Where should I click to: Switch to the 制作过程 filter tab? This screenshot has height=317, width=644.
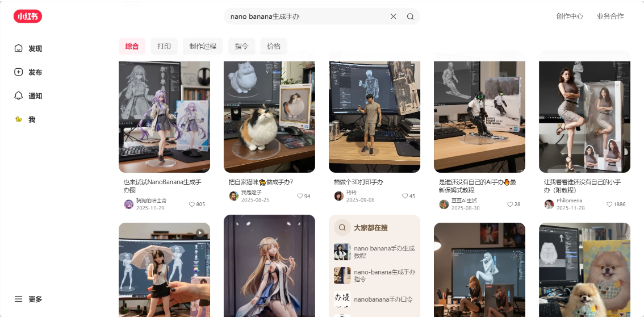click(x=203, y=47)
